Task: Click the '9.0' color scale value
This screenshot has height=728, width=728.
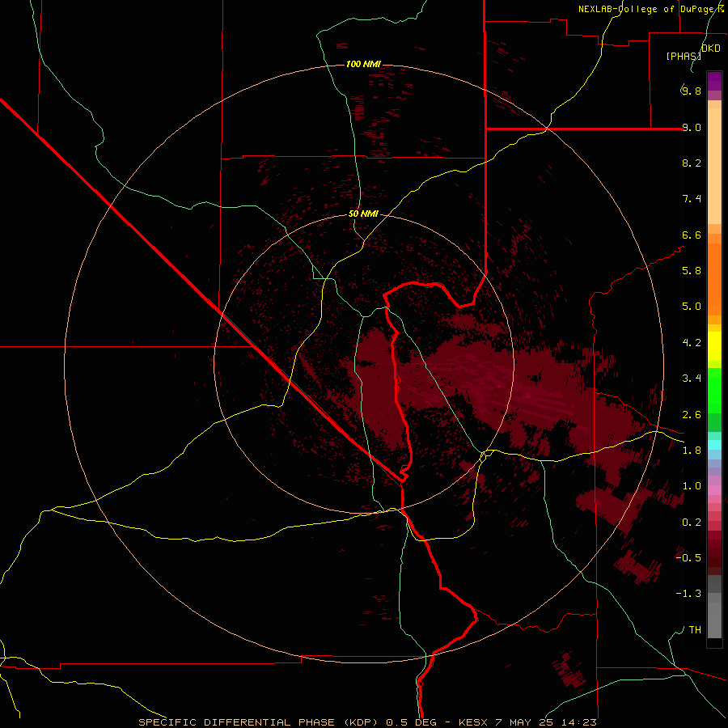Action: [691, 127]
